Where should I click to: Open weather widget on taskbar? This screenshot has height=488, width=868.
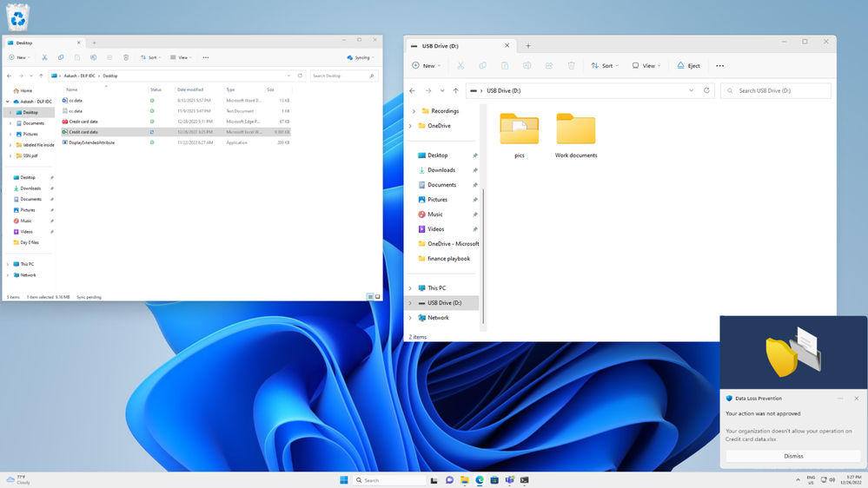point(18,479)
